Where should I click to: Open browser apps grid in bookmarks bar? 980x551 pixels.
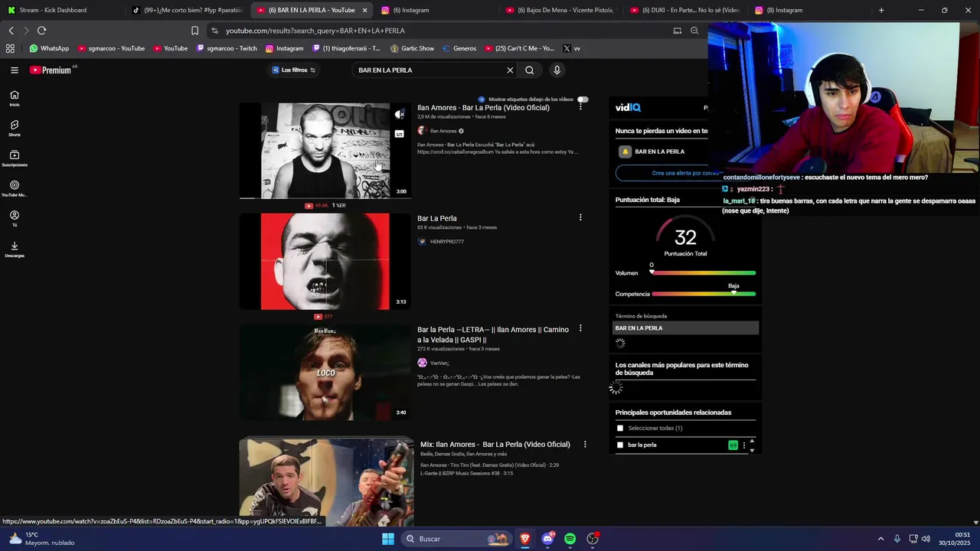[10, 48]
